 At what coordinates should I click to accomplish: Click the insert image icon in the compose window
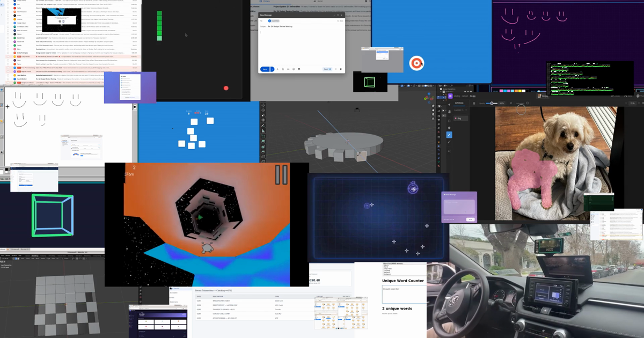[x=299, y=69]
